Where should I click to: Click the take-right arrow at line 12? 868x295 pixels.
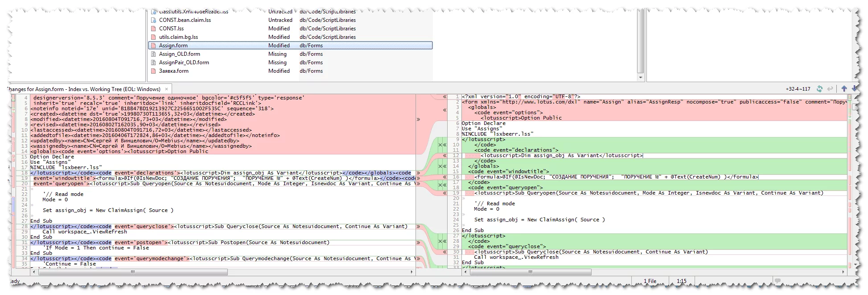point(444,156)
